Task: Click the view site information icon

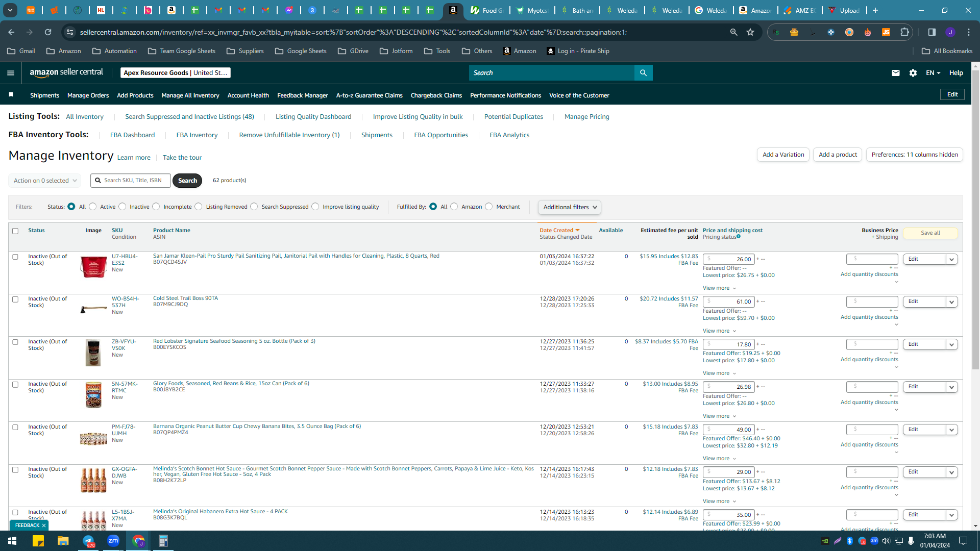Action: (x=70, y=32)
